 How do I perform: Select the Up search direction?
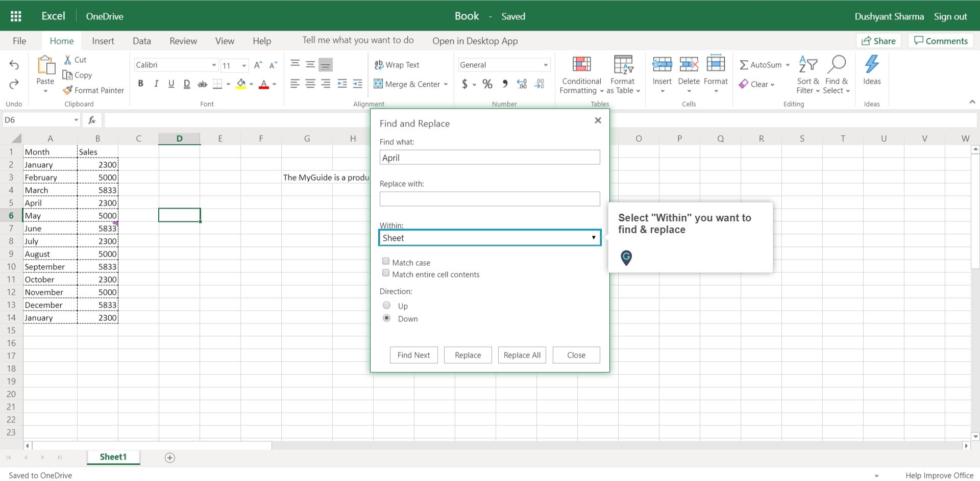386,305
